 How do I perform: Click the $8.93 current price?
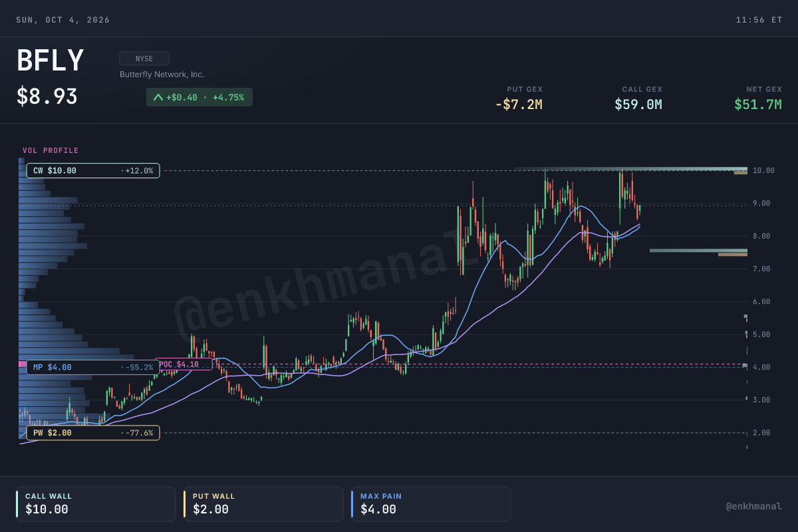coord(47,97)
